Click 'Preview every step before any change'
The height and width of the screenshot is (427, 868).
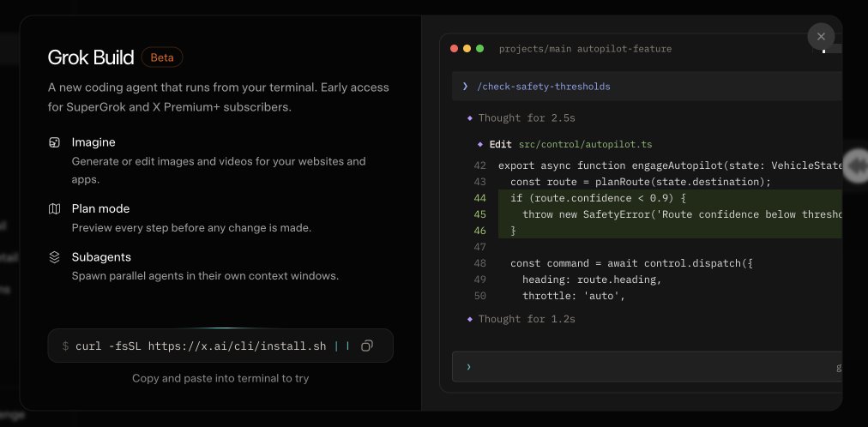191,228
